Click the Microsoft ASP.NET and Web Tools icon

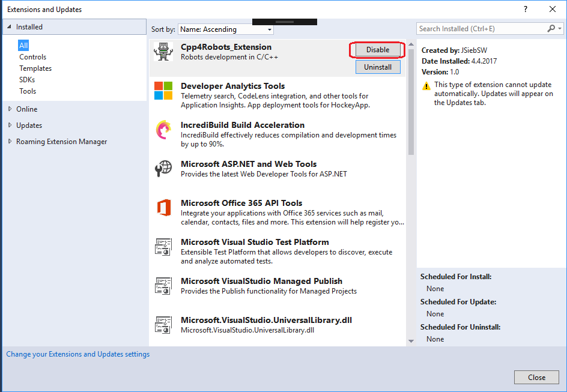click(163, 169)
